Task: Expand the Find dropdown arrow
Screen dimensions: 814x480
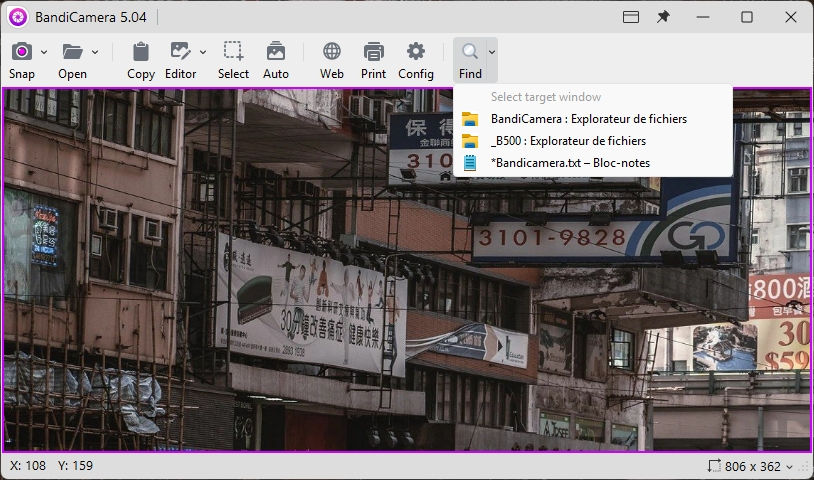Action: [x=491, y=52]
